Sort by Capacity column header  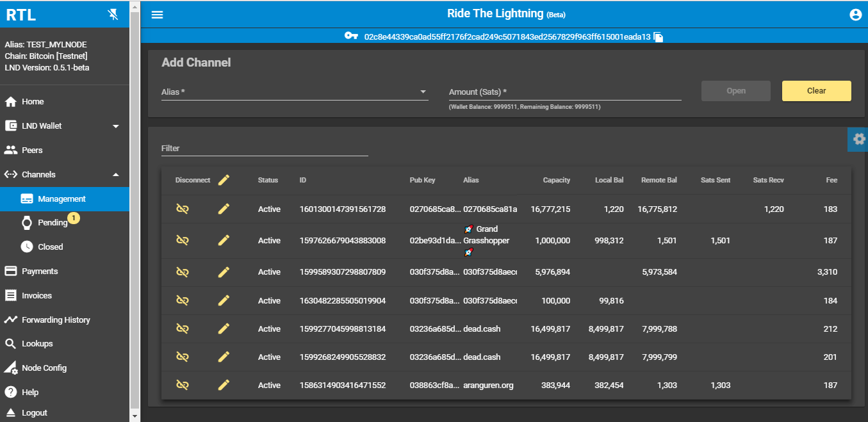(557, 180)
